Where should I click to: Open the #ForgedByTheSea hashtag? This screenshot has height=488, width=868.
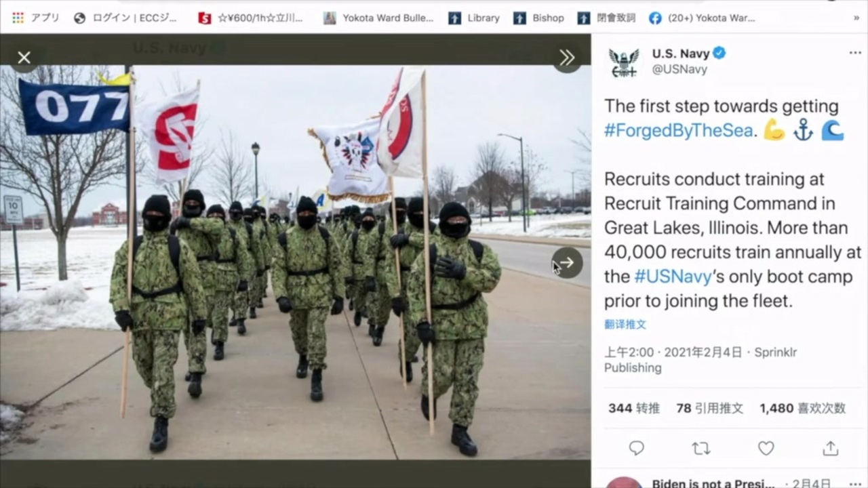click(678, 131)
